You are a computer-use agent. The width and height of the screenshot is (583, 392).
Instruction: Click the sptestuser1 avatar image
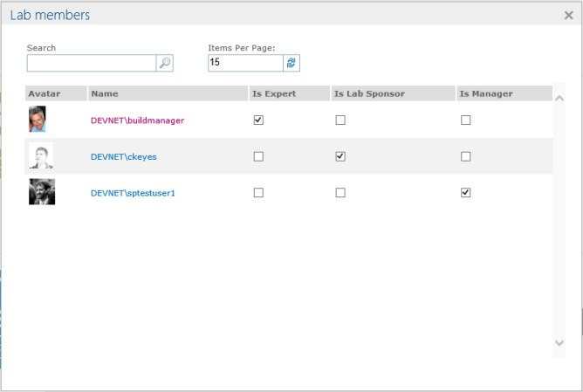(x=42, y=192)
